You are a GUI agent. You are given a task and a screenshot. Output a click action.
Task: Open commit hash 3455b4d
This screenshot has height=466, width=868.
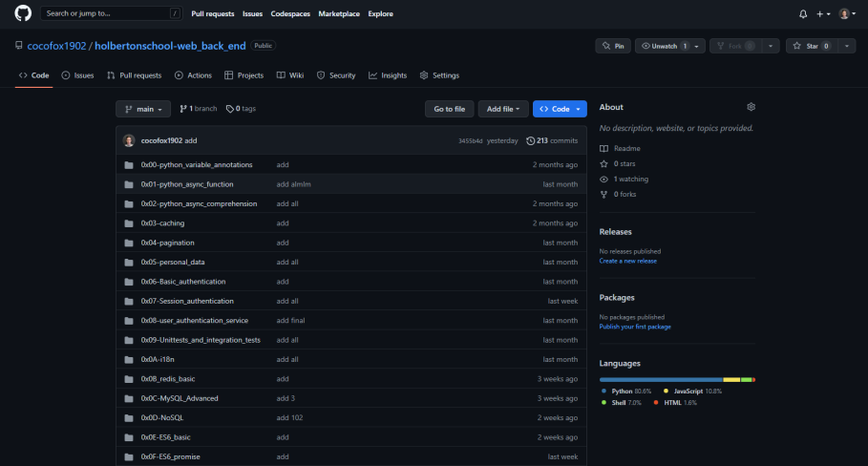[x=470, y=141]
